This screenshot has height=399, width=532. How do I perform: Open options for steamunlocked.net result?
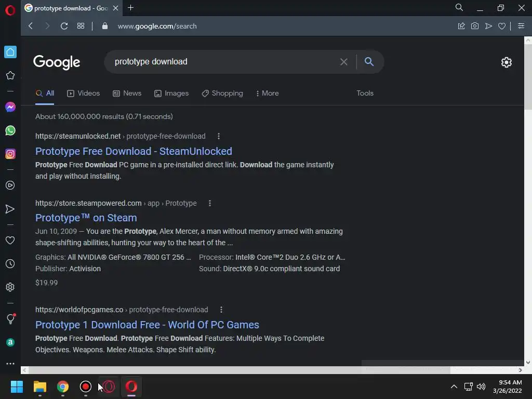(x=219, y=136)
